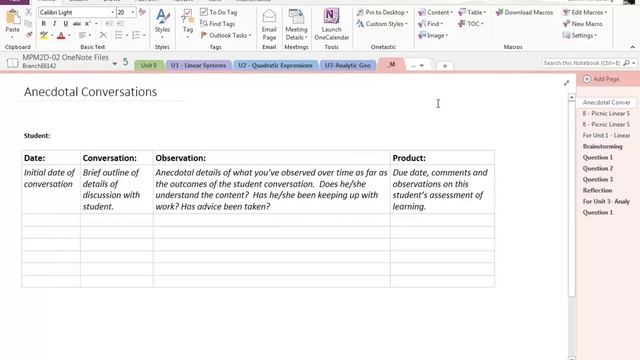This screenshot has width=640, height=360.
Task: Expand page to full view arrow
Action: (x=567, y=83)
